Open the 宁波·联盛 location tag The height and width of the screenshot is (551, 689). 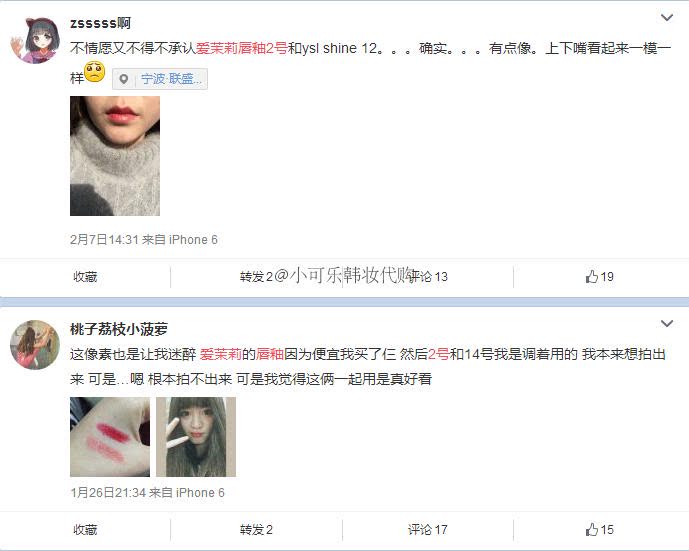point(160,79)
